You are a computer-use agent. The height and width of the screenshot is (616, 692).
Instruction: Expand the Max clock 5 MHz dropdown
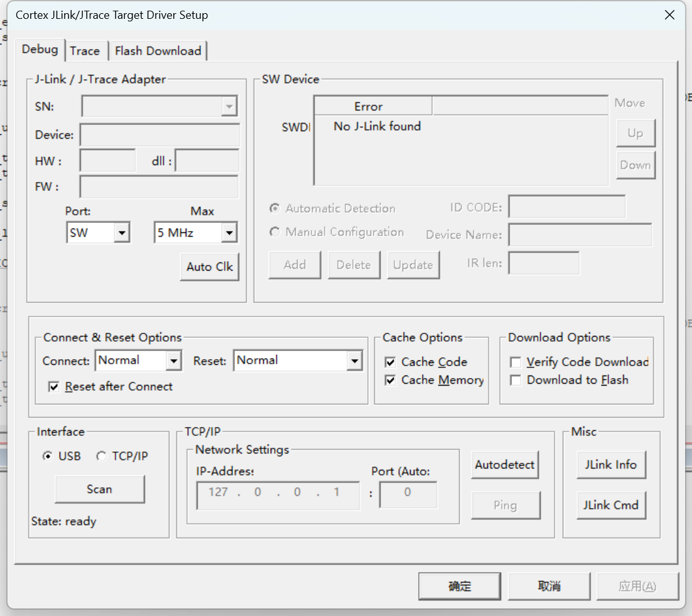pyautogui.click(x=195, y=232)
